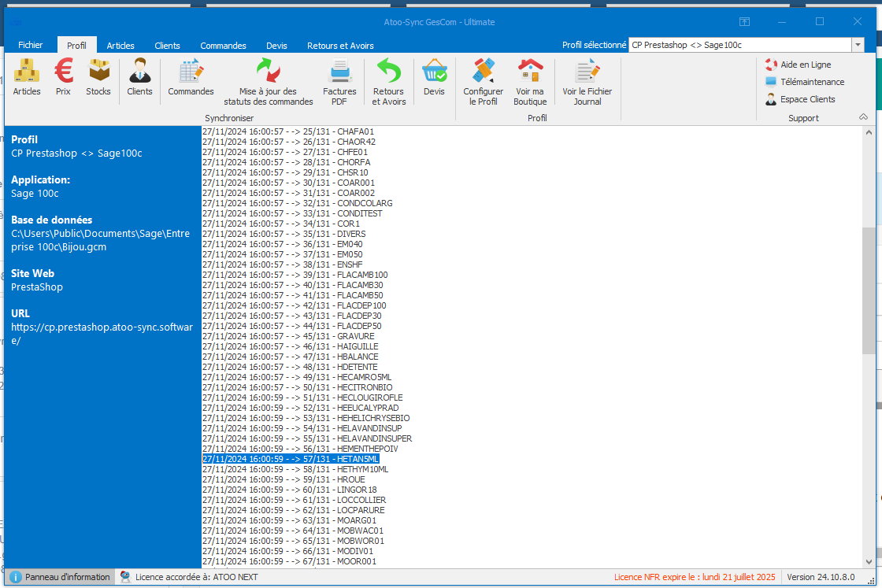Select log line 53/131 - HEHELICHRYSEBIO

point(306,418)
